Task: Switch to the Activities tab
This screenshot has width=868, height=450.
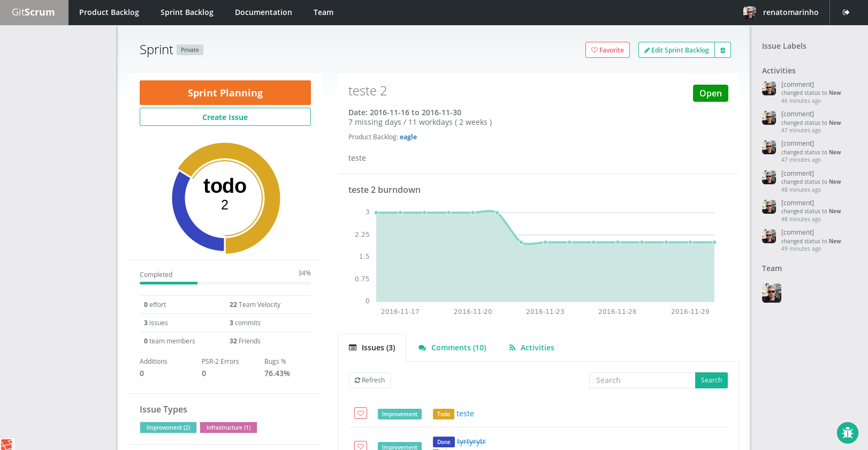Action: coord(531,348)
